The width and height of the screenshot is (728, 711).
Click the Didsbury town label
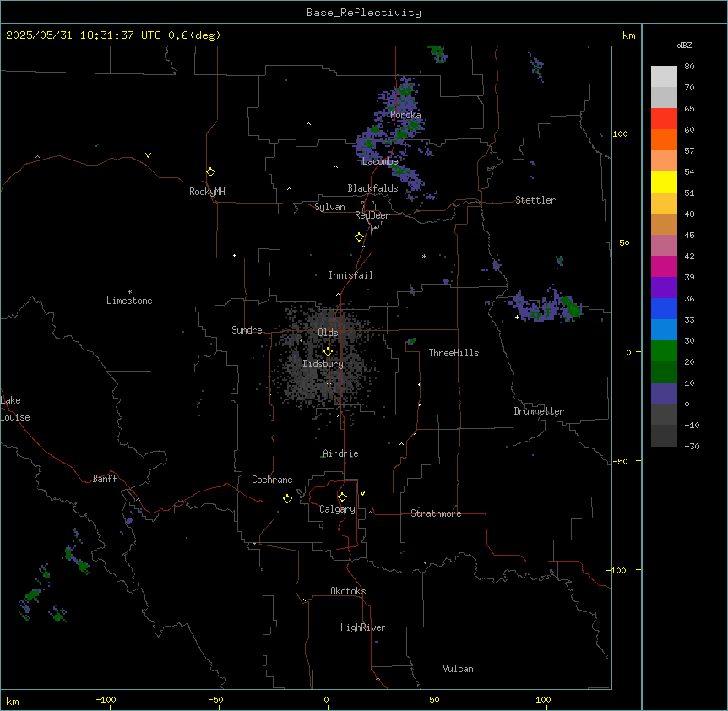323,364
